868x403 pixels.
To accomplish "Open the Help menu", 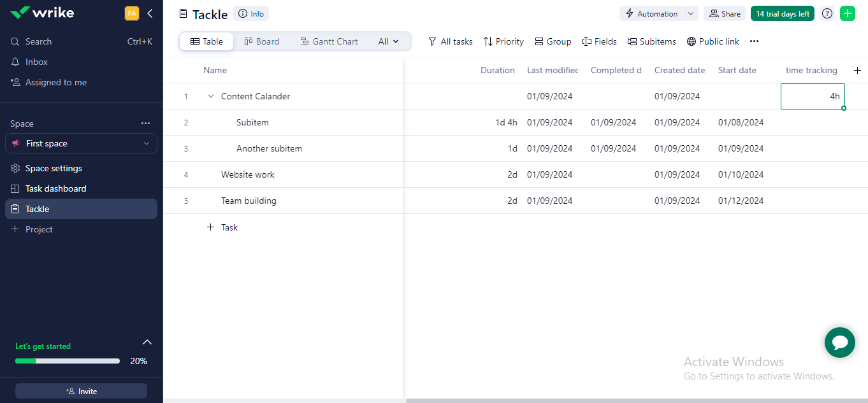I will pyautogui.click(x=827, y=13).
